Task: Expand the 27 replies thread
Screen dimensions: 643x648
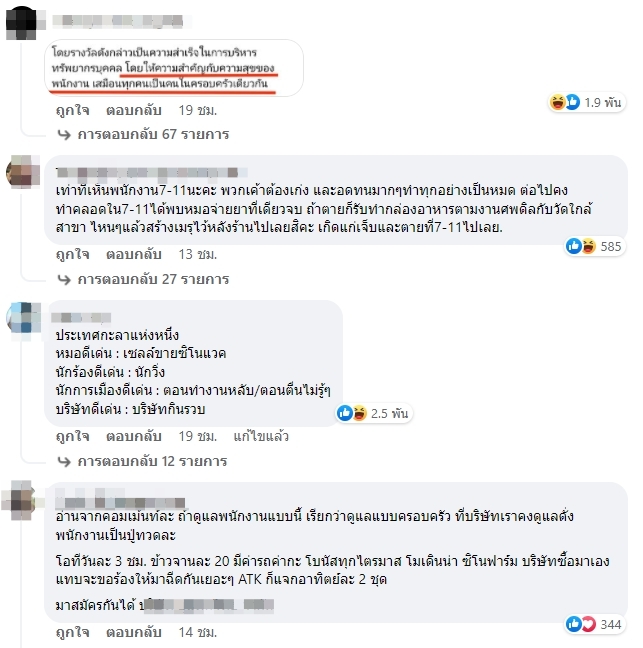Action: (x=143, y=279)
